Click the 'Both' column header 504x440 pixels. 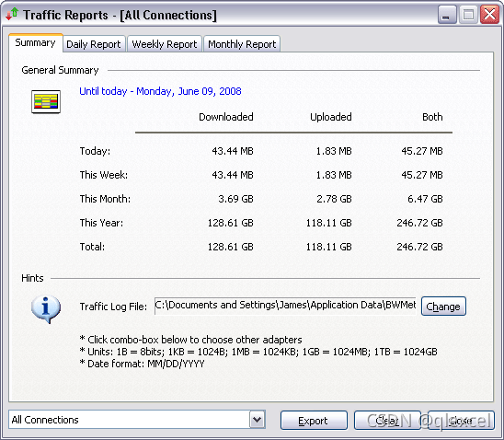click(432, 117)
